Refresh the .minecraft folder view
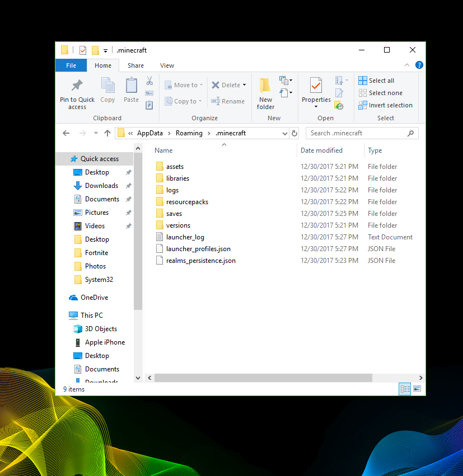The height and width of the screenshot is (476, 463). (295, 133)
